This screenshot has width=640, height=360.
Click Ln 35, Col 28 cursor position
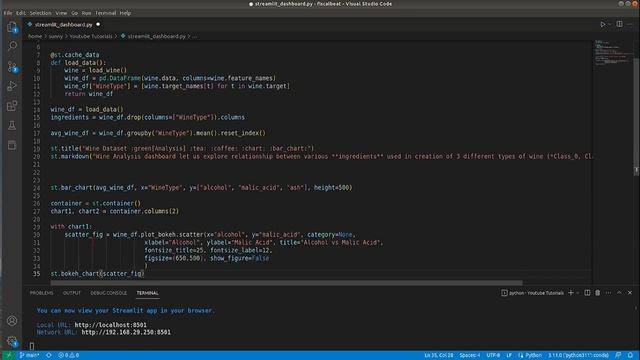click(x=439, y=355)
